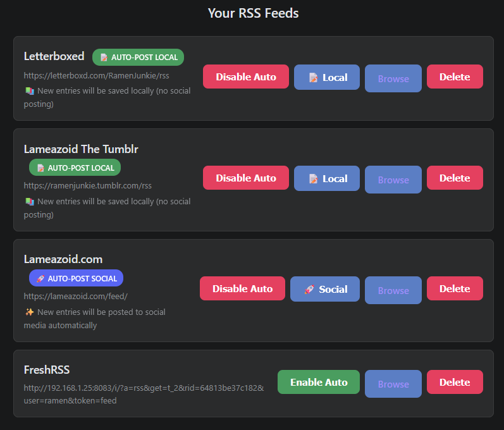Click Local mode on Lameazoid The Tumblr
504x430 pixels.
click(x=327, y=178)
